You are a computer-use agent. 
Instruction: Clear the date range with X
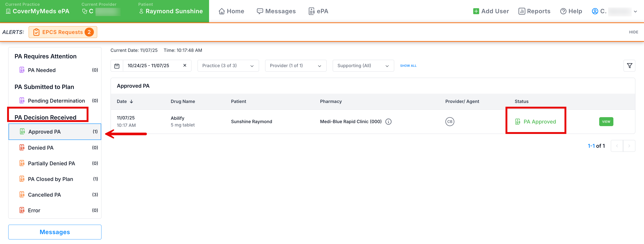pyautogui.click(x=185, y=65)
